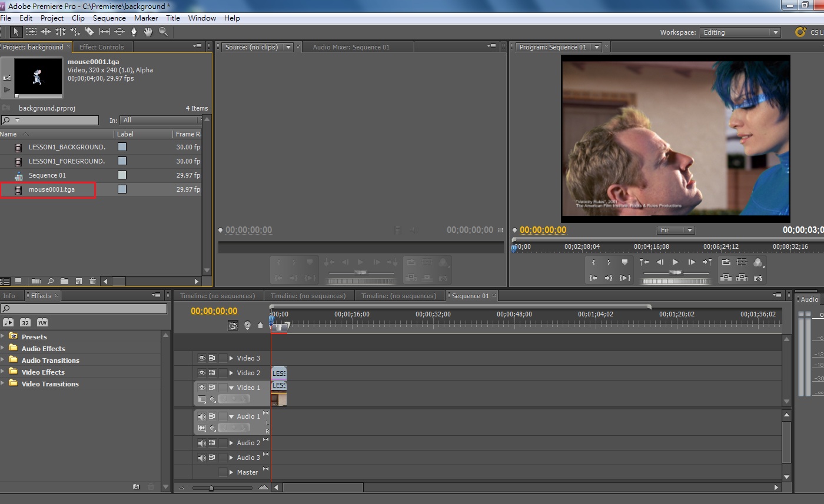Choose the Track Select tool
Screen dimensions: 824x504
coord(31,32)
